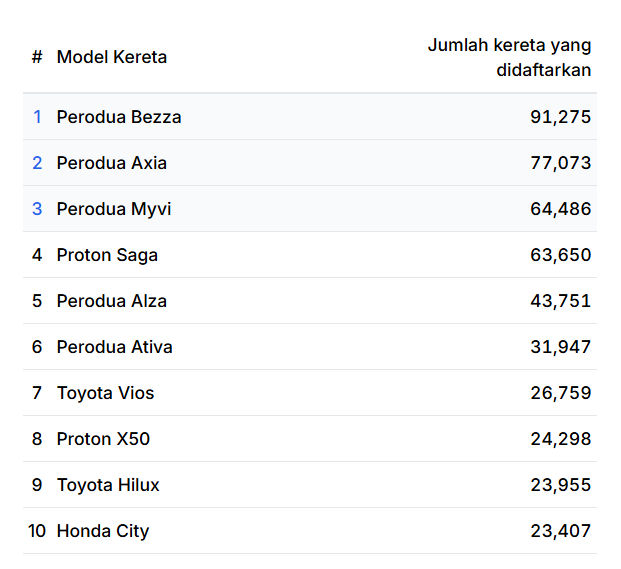Click the 63,650 value for Proton Saga
The width and height of the screenshot is (621, 569).
(560, 255)
